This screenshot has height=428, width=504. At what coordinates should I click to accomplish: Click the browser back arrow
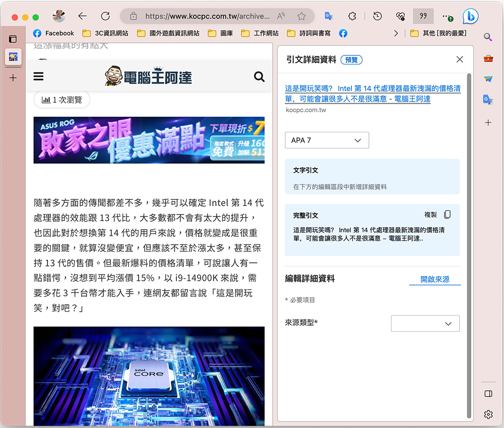(x=82, y=16)
